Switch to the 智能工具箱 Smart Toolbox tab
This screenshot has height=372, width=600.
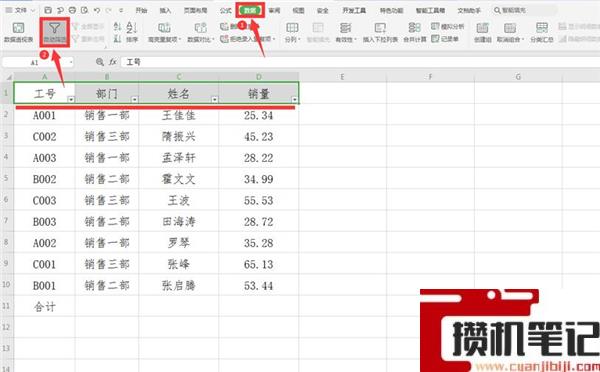pyautogui.click(x=430, y=10)
